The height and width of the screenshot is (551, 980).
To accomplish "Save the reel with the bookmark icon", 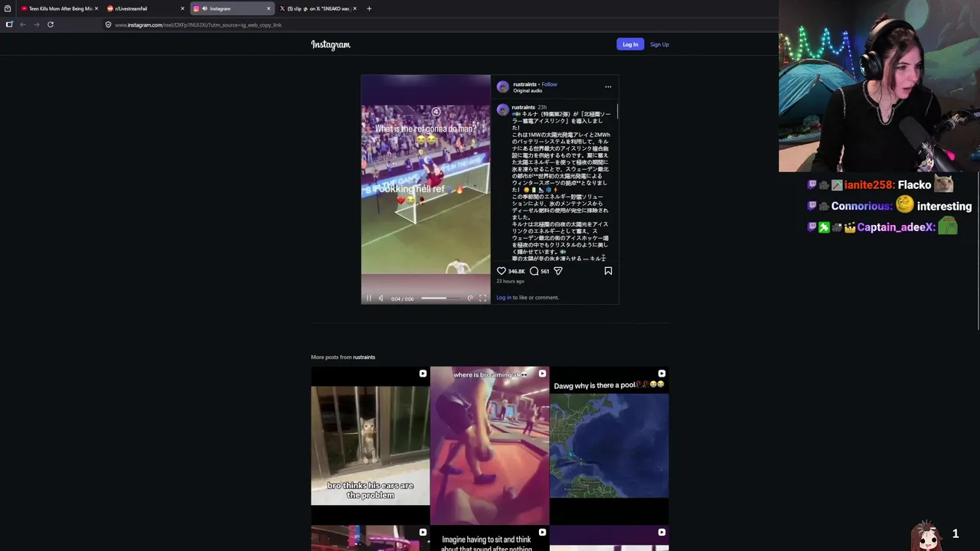I will (608, 271).
